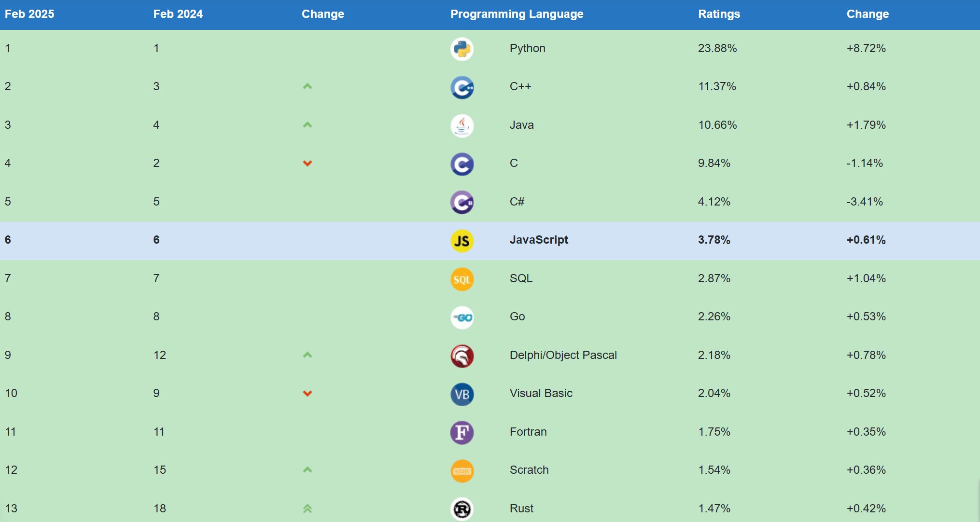Click the green up arrow for C++
This screenshot has height=522, width=980.
(308, 86)
